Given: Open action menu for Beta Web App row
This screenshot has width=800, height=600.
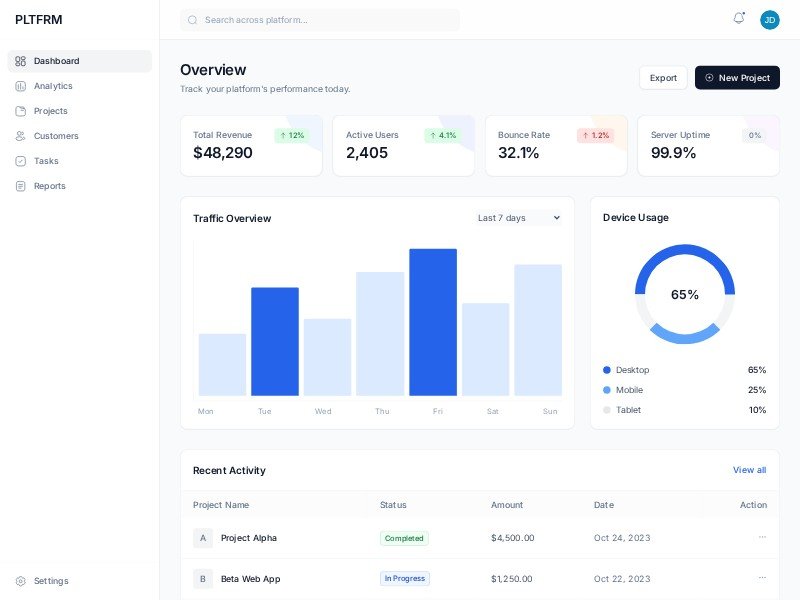Looking at the screenshot, I should (x=762, y=577).
